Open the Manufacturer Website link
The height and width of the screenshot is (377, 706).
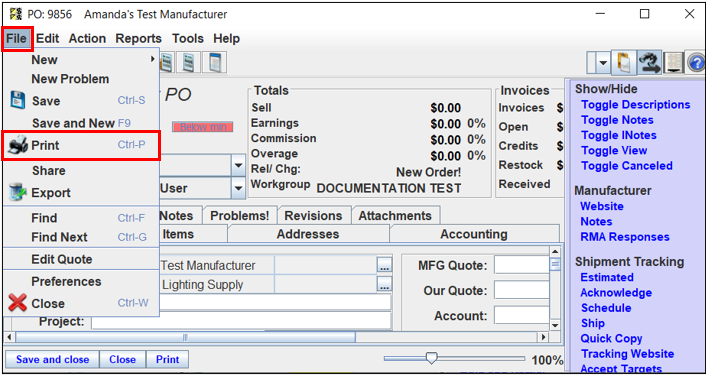602,206
